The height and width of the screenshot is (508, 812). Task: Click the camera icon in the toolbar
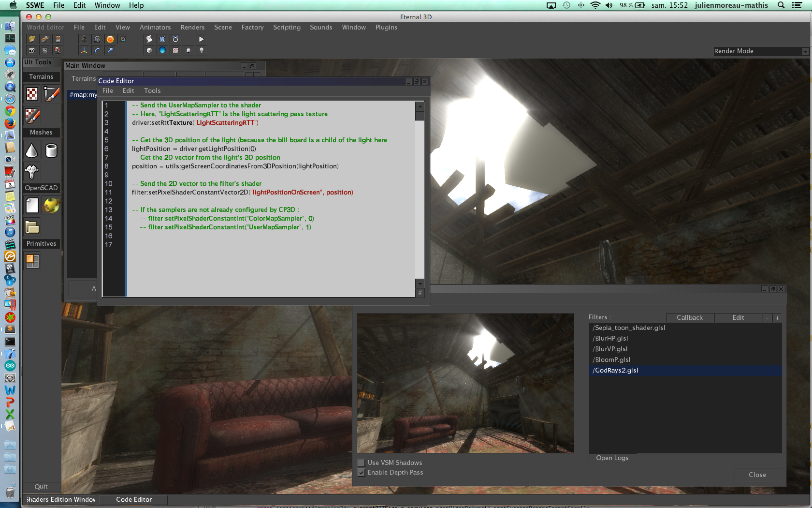tap(32, 50)
